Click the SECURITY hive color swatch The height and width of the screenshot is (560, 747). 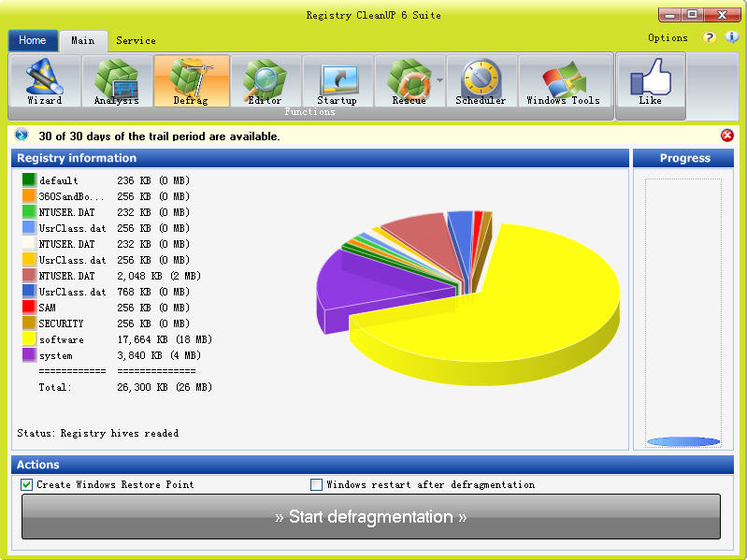click(29, 323)
